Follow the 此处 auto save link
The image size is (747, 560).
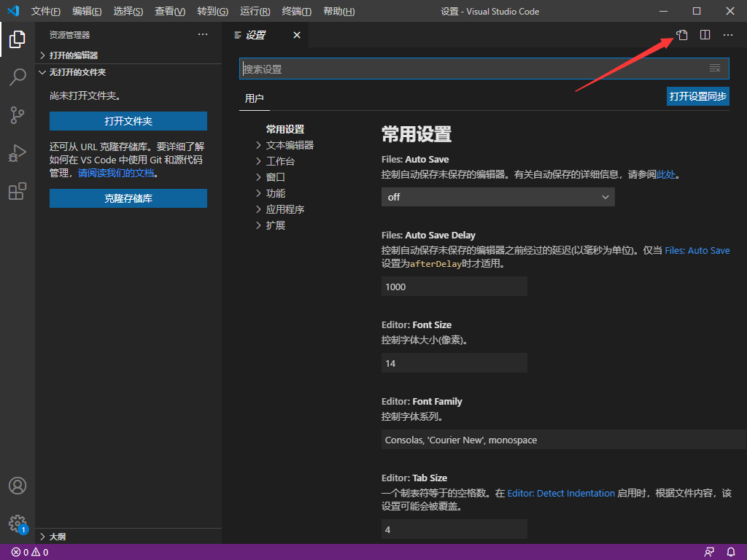click(666, 174)
